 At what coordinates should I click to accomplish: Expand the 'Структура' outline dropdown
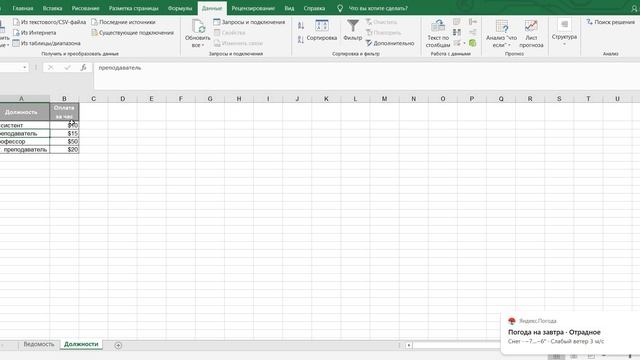564,44
